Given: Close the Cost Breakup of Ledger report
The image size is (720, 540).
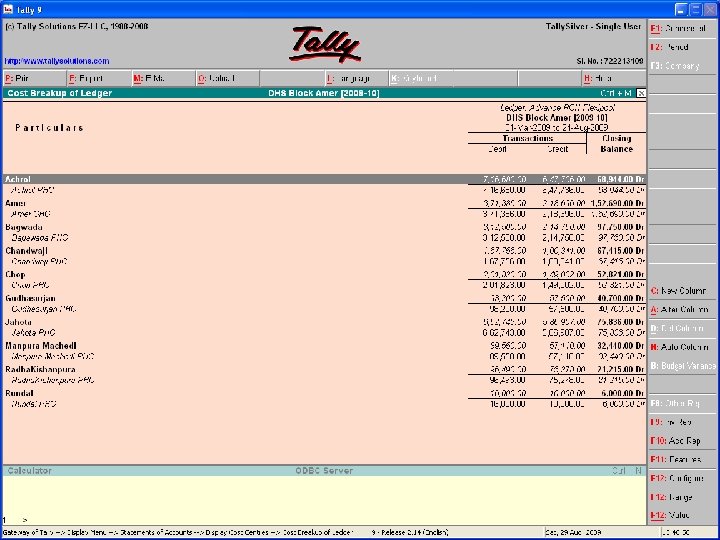Looking at the screenshot, I should click(x=641, y=93).
